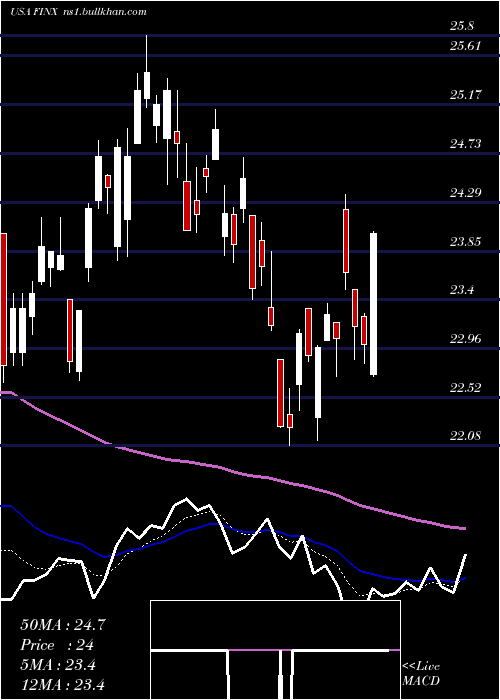The image size is (500, 700).
Task: Click the 22.96 price axis label
Action: (x=466, y=339)
